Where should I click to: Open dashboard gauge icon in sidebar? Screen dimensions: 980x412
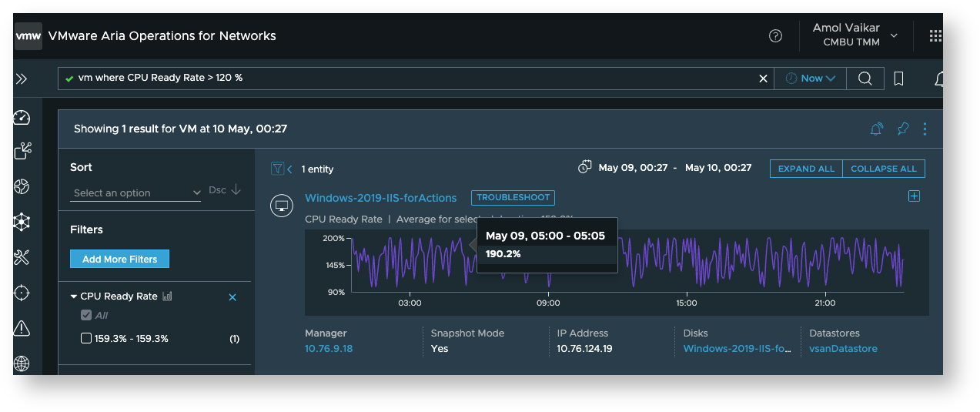click(x=22, y=117)
